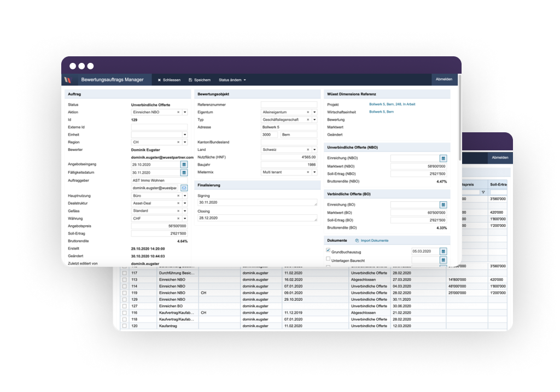Click the Auftraggeber email envelope icon
This screenshot has height=392, width=560.
click(184, 188)
